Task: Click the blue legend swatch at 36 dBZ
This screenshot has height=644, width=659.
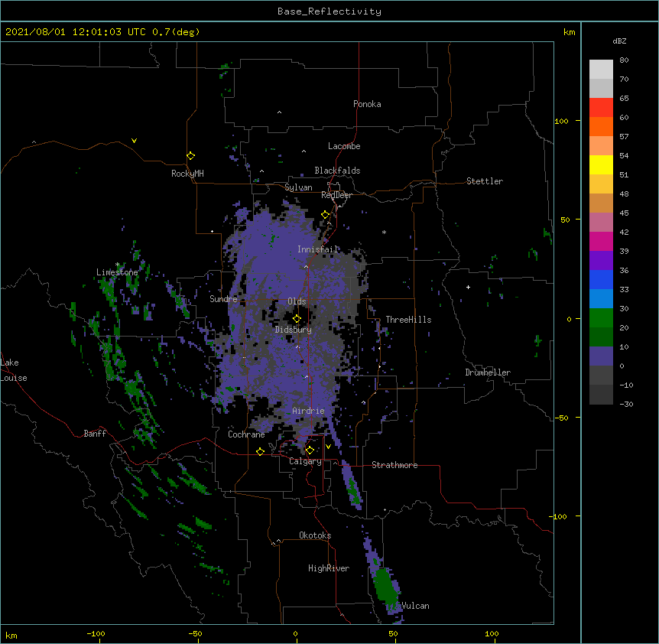Action: click(x=601, y=279)
